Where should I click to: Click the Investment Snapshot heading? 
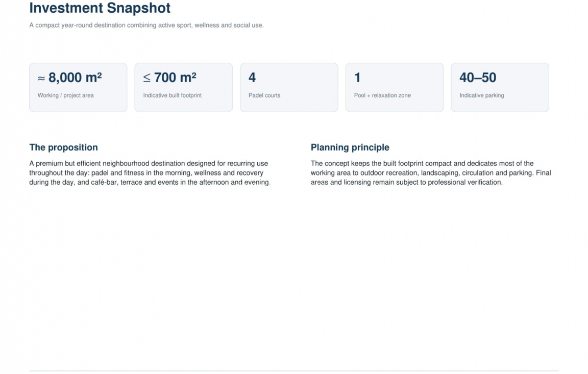pyautogui.click(x=100, y=8)
